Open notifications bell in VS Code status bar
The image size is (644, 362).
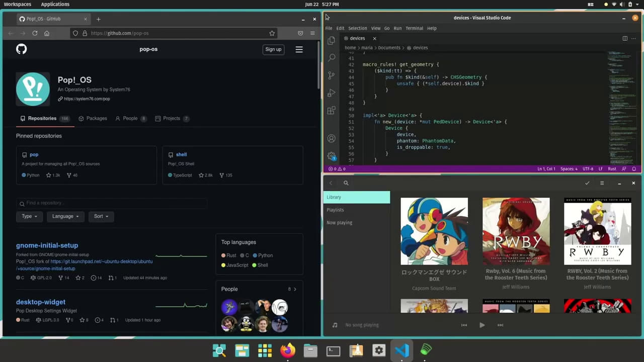[634, 169]
